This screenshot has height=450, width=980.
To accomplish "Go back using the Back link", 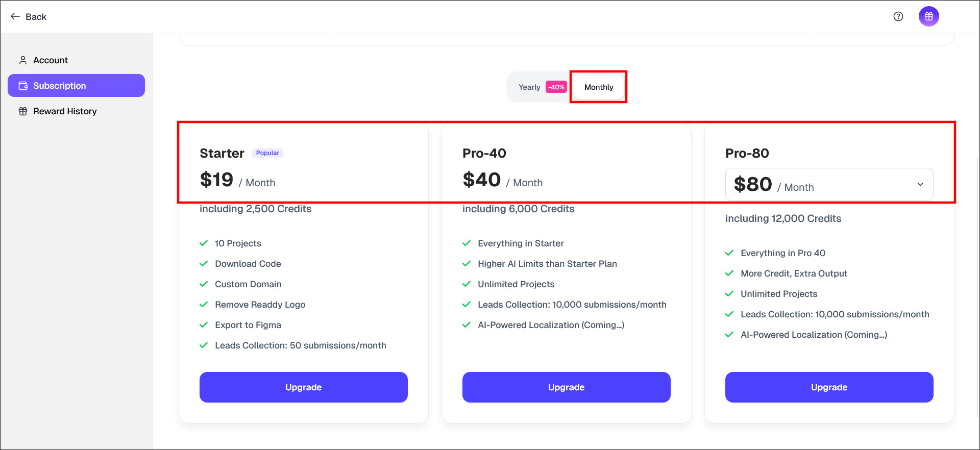I will point(36,17).
